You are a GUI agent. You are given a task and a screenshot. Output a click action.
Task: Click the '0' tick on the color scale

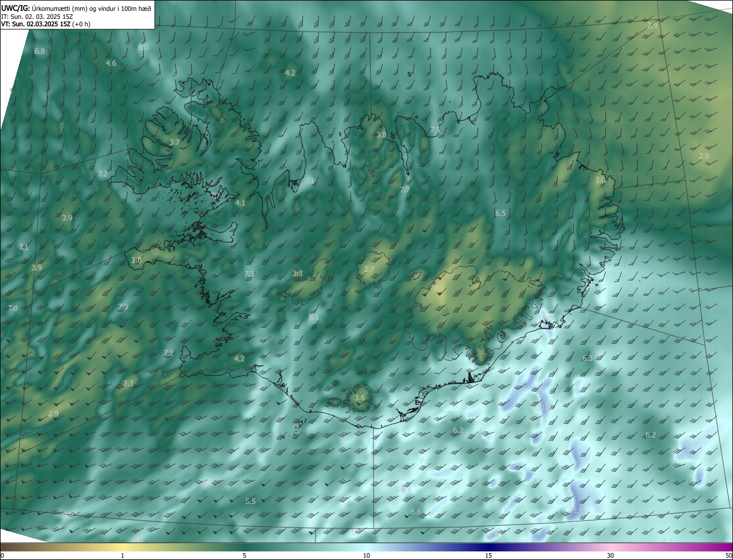2,555
